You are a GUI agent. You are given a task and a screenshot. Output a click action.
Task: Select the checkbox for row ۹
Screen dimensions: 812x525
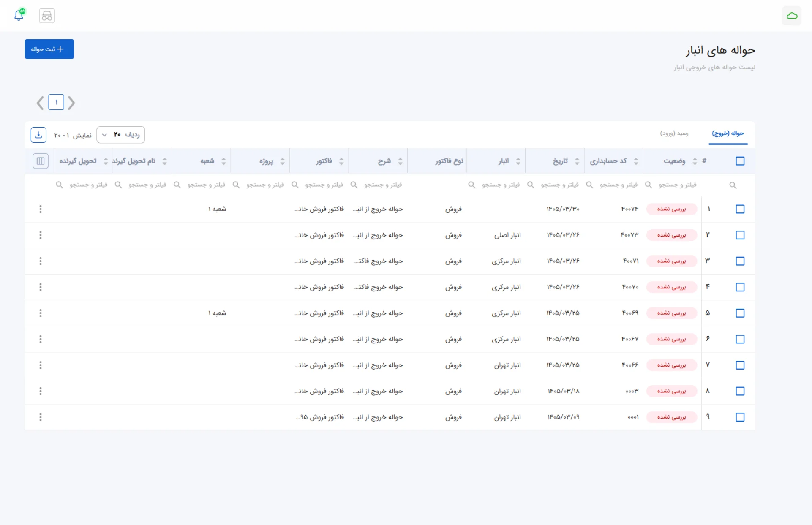tap(740, 417)
